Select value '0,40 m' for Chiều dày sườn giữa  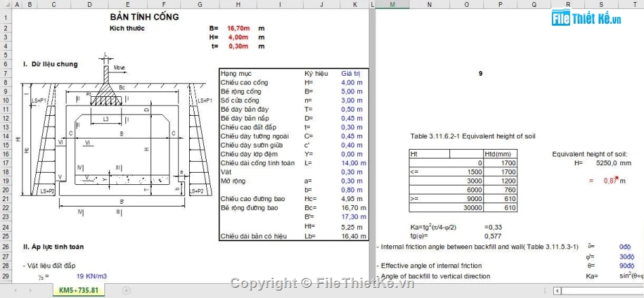352,146
